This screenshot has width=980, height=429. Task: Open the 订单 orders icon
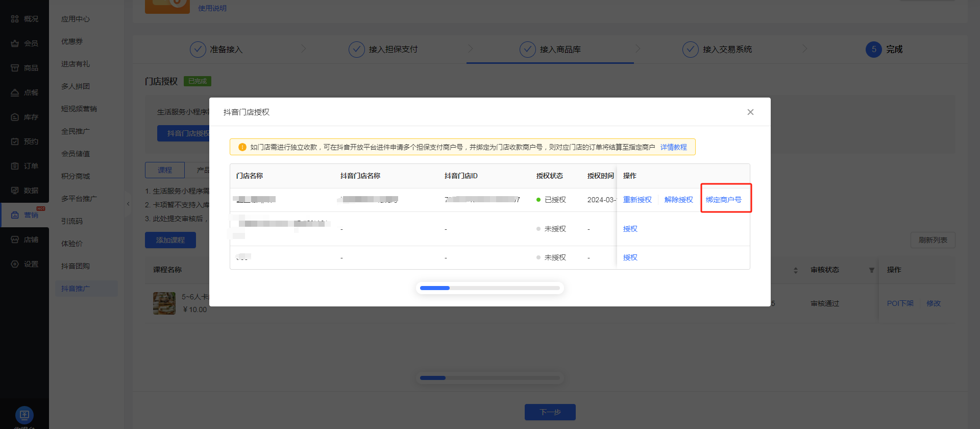[15, 166]
